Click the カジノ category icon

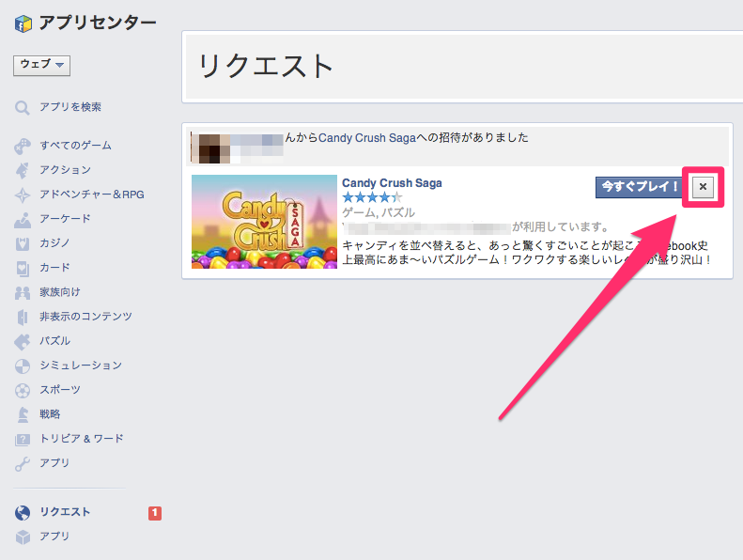pos(23,243)
